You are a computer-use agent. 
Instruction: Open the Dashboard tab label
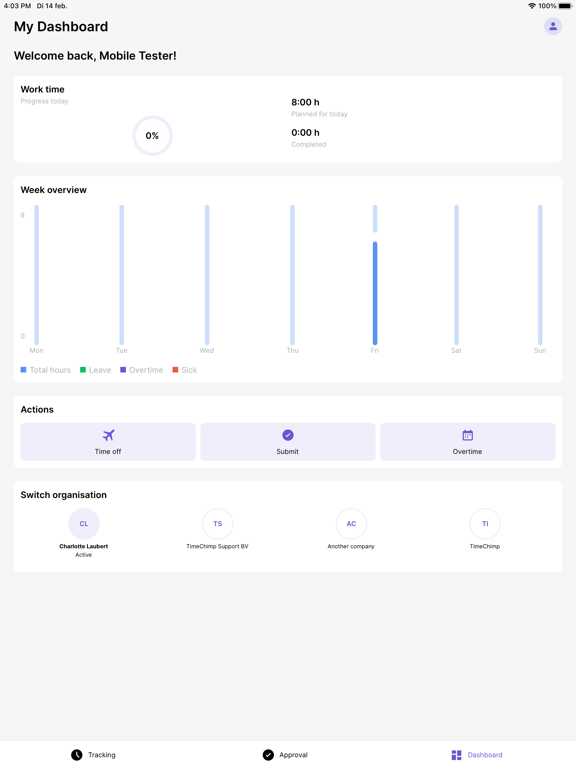tap(485, 755)
